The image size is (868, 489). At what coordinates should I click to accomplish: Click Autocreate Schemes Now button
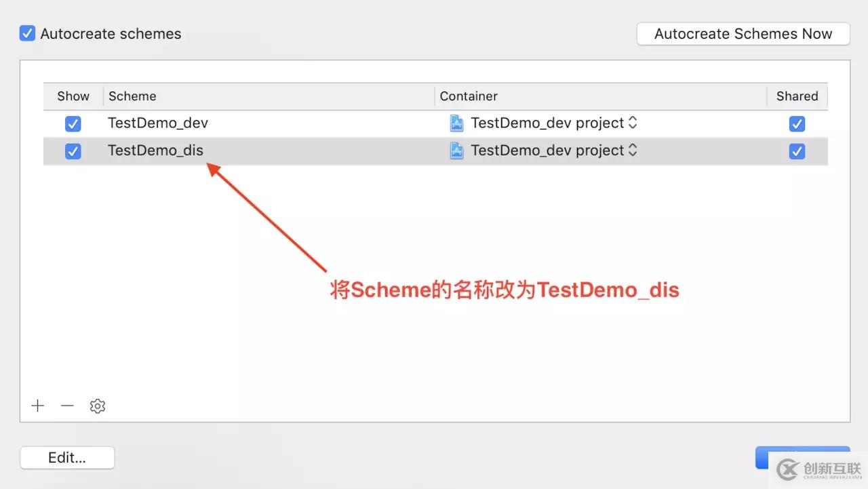pyautogui.click(x=743, y=34)
